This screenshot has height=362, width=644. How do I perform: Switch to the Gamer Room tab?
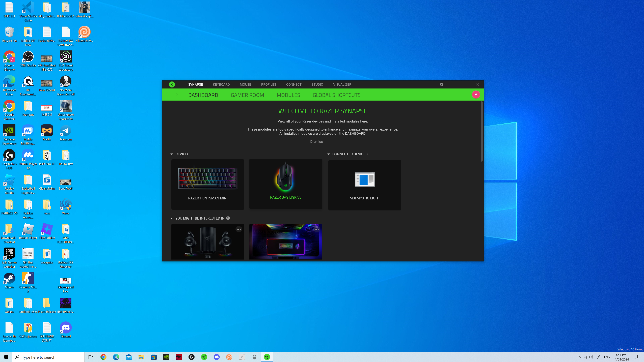pyautogui.click(x=247, y=95)
